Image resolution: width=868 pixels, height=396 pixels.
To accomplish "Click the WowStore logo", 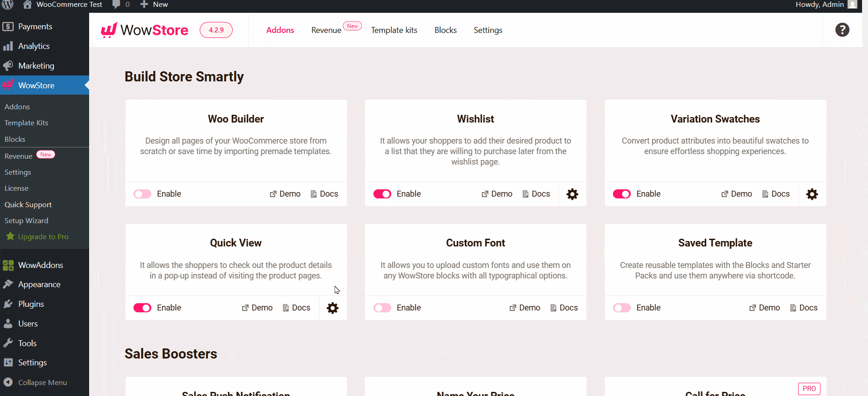I will [144, 30].
